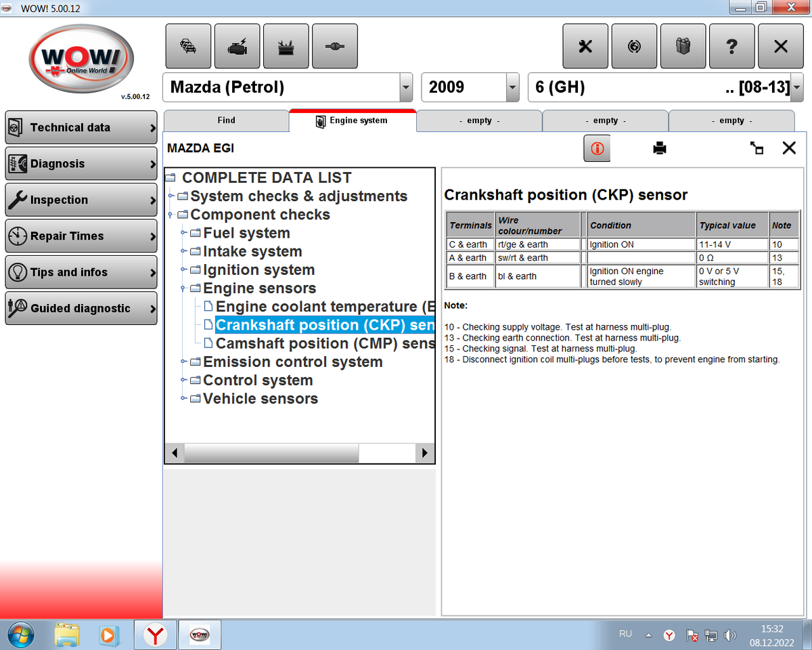
Task: Open the Diagnosis menu
Action: coord(81,164)
